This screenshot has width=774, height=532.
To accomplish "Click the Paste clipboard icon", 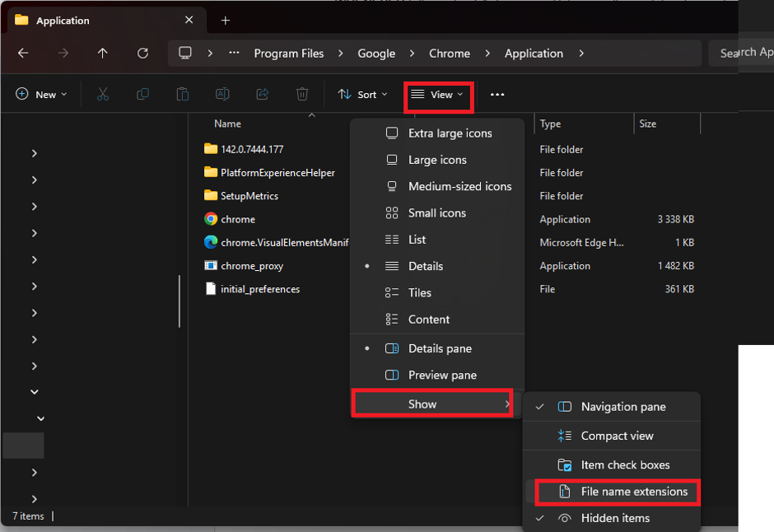I will (x=183, y=94).
